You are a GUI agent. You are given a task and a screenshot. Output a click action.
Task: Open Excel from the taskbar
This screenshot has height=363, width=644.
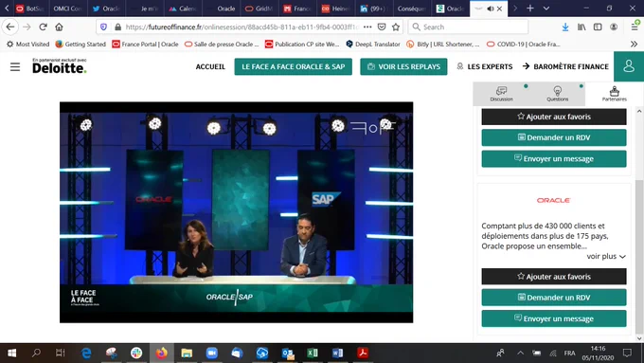313,353
